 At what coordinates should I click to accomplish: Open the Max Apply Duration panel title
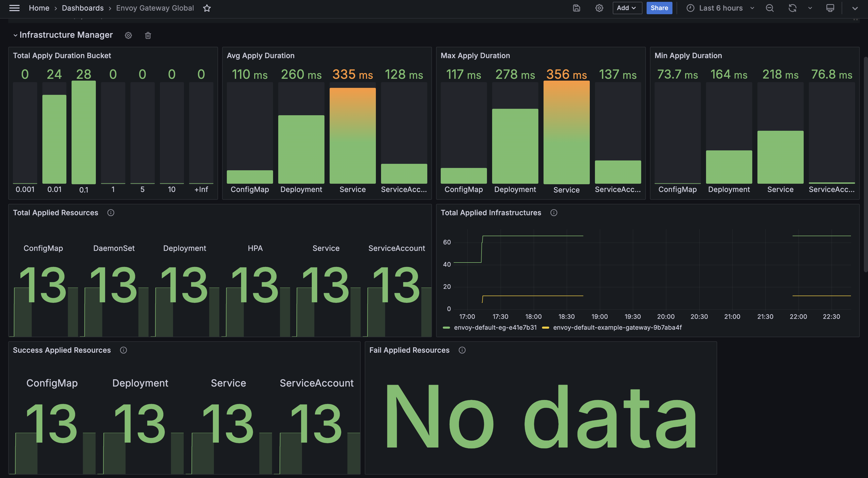(475, 56)
